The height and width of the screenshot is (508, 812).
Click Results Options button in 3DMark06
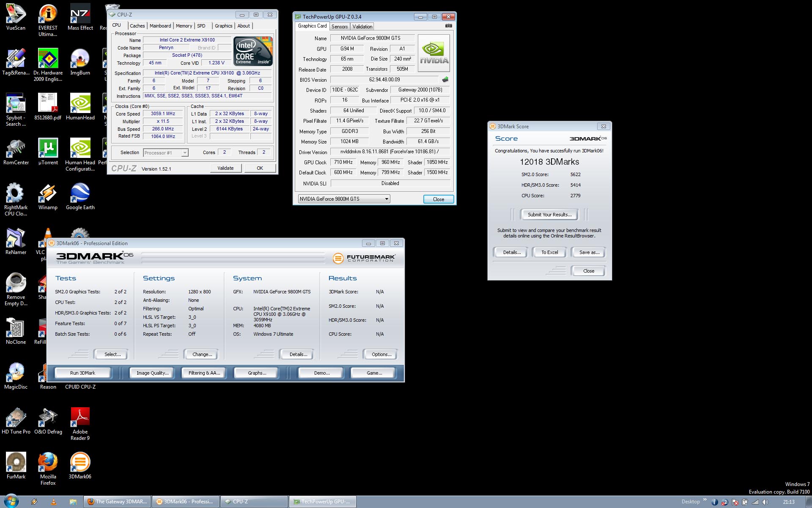381,354
